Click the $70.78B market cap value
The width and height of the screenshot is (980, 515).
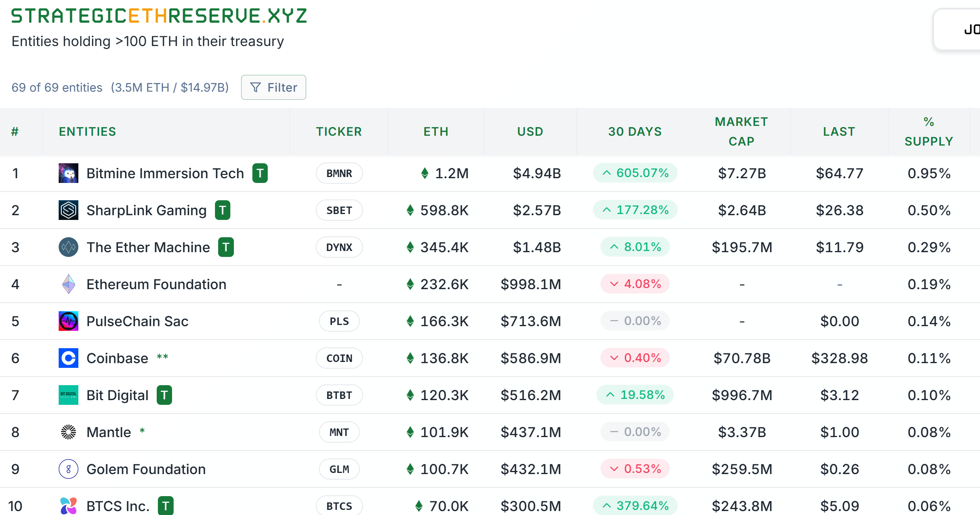point(742,358)
